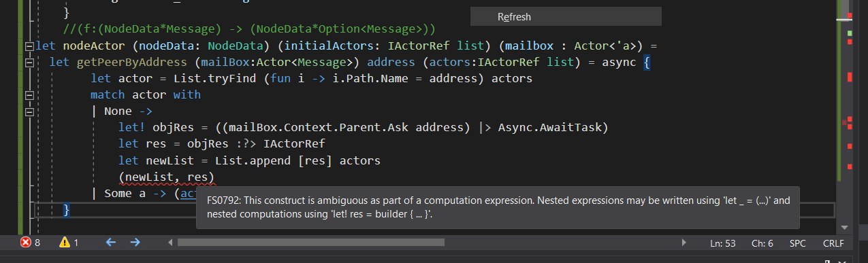Click the green comment line about NodeData*Message
This screenshot has height=263, width=868.
coord(249,29)
